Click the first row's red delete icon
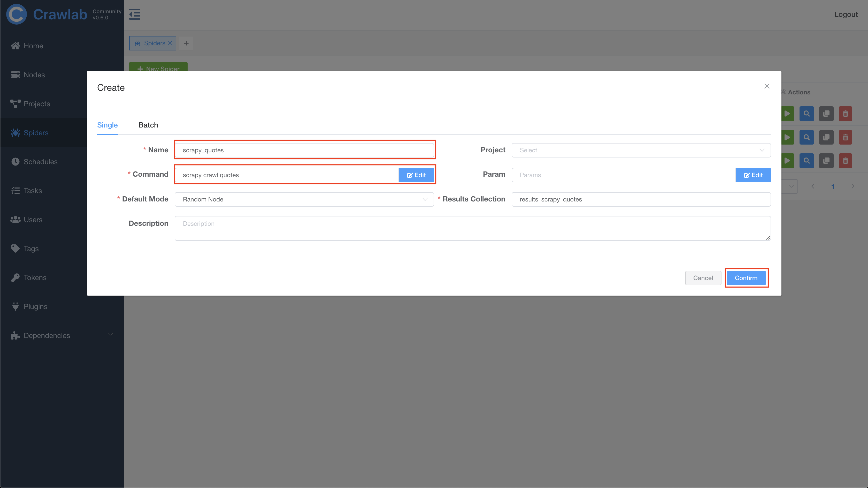The image size is (868, 488). pos(846,114)
